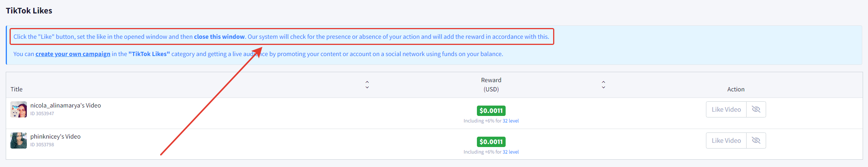Click the ID 3053947 label

[42, 114]
